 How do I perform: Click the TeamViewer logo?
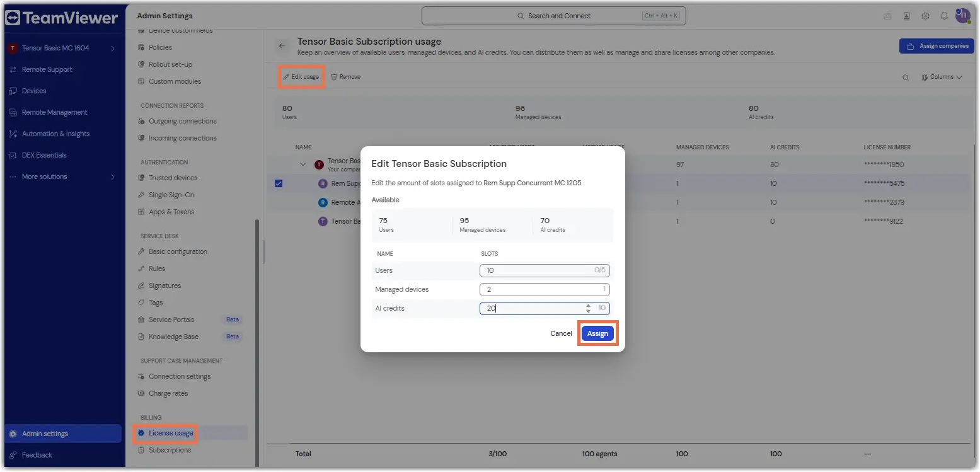(62, 18)
